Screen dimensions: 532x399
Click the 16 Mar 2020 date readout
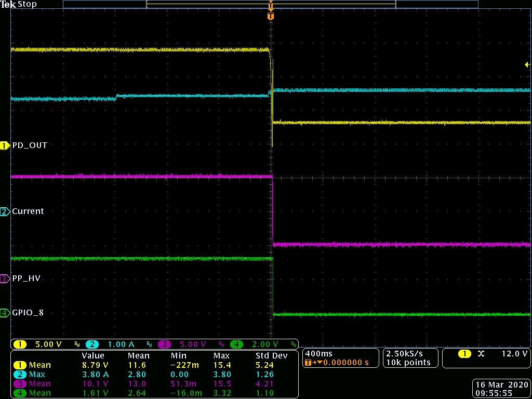[501, 385]
